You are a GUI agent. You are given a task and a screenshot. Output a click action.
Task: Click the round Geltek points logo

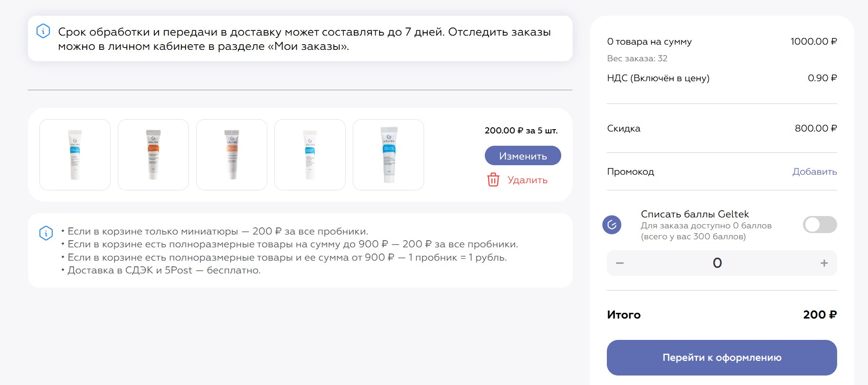[x=612, y=225]
